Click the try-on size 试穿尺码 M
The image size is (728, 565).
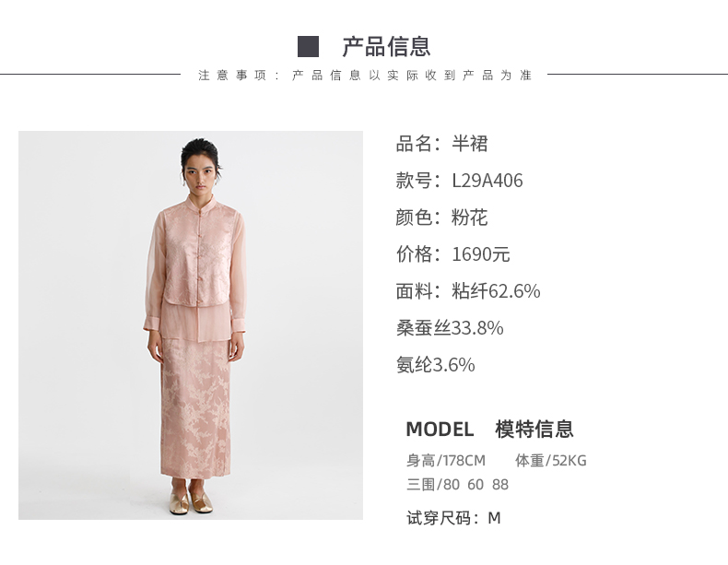pyautogui.click(x=453, y=518)
